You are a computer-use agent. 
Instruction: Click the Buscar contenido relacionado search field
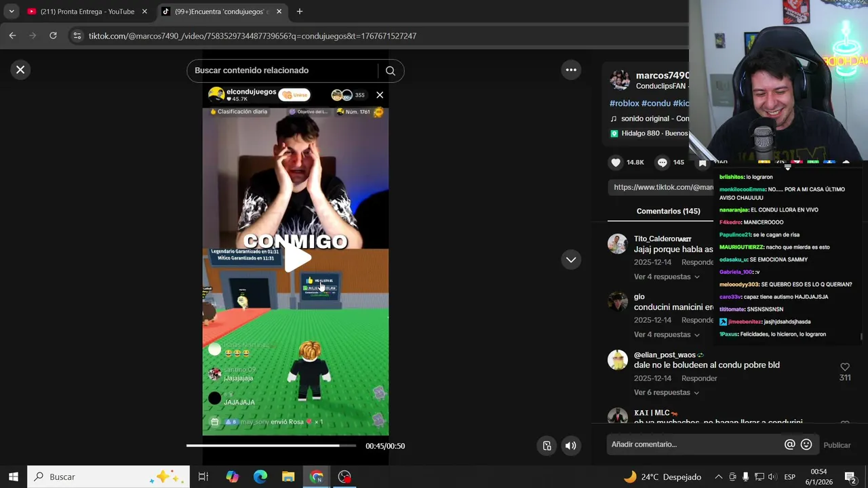click(x=281, y=70)
